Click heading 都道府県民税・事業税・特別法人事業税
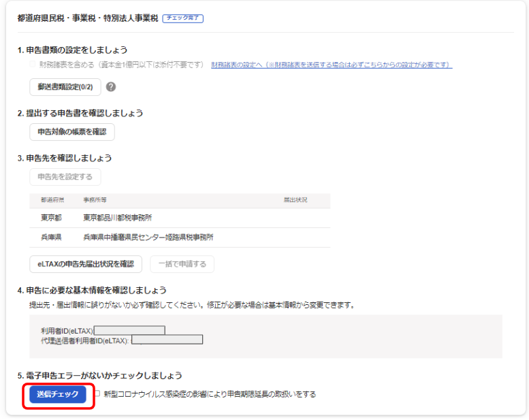The width and height of the screenshot is (529, 420). click(88, 18)
